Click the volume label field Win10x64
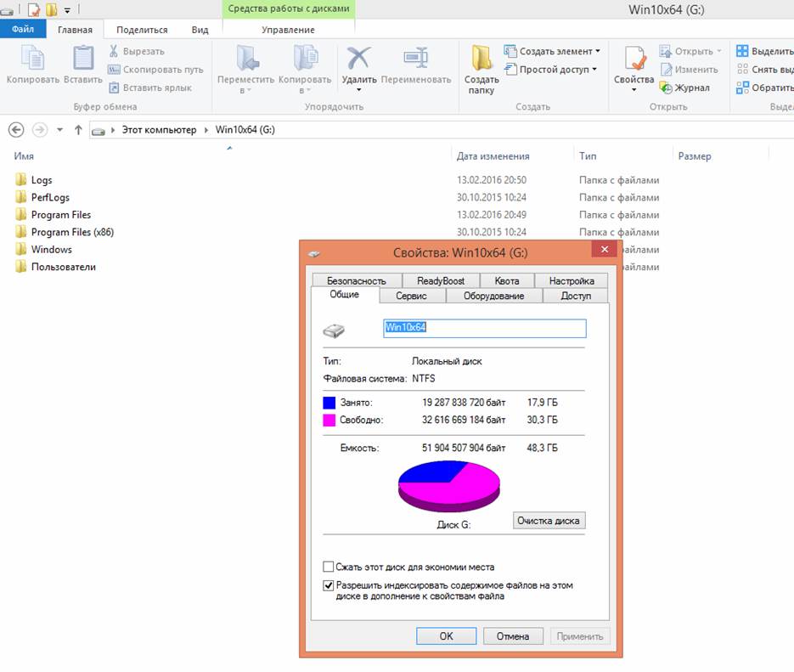 pyautogui.click(x=485, y=328)
